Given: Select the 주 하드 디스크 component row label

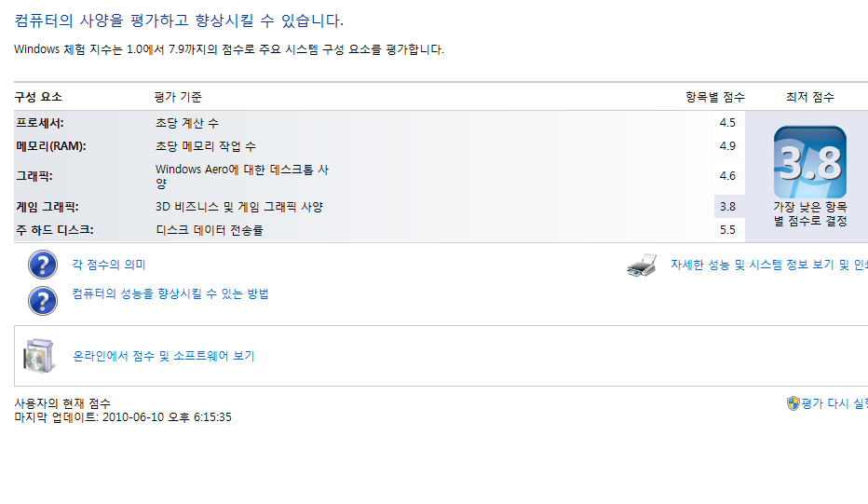Looking at the screenshot, I should (55, 230).
